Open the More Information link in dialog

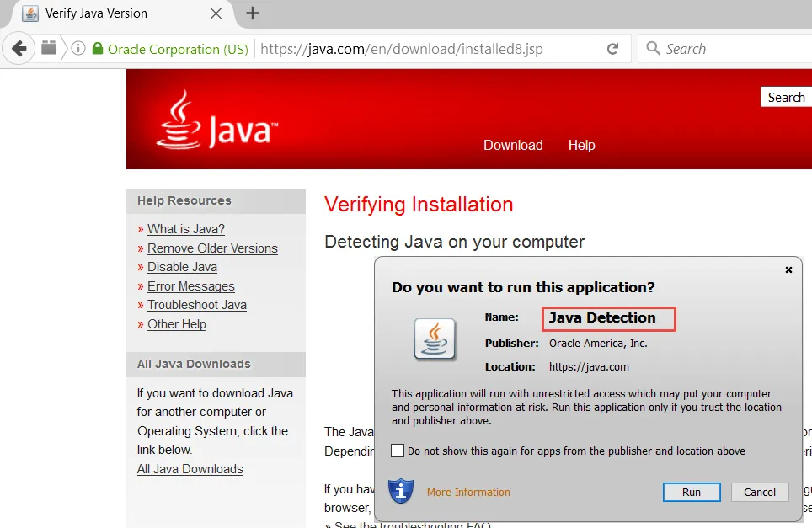[468, 493]
